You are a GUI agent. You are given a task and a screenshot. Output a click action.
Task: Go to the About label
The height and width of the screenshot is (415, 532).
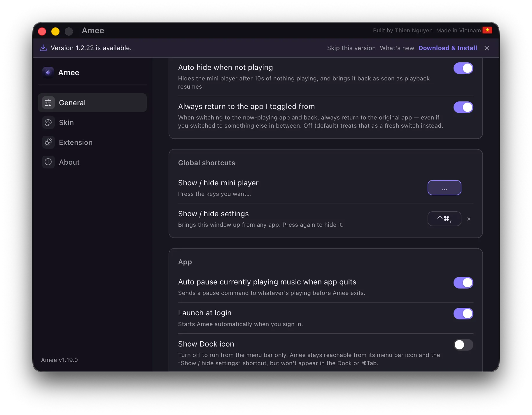tap(69, 162)
